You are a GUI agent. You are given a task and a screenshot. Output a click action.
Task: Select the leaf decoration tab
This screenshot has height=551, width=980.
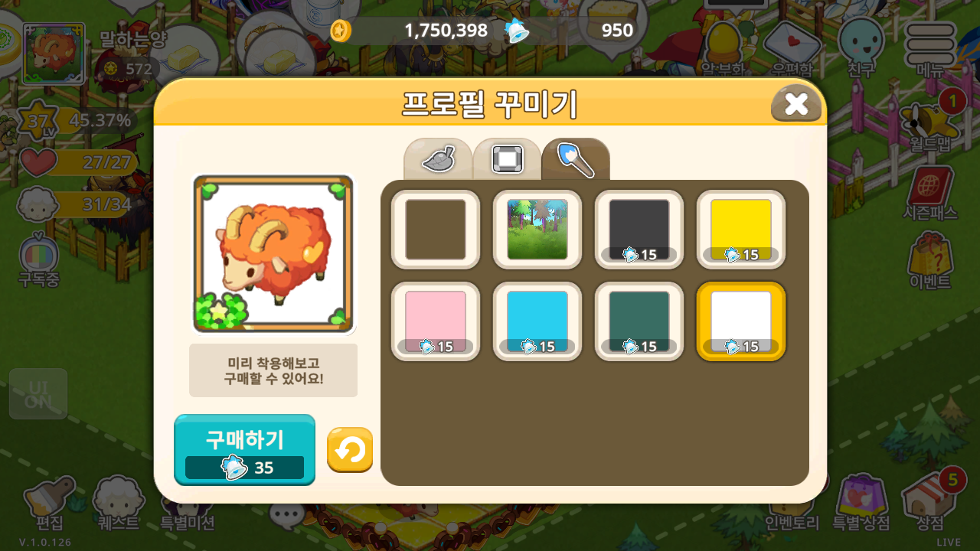(438, 159)
